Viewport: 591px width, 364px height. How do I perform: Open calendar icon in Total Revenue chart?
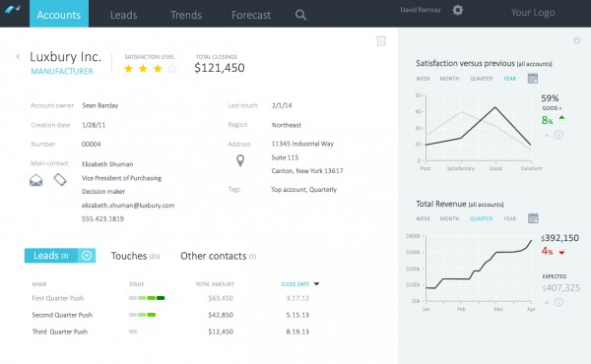[533, 218]
